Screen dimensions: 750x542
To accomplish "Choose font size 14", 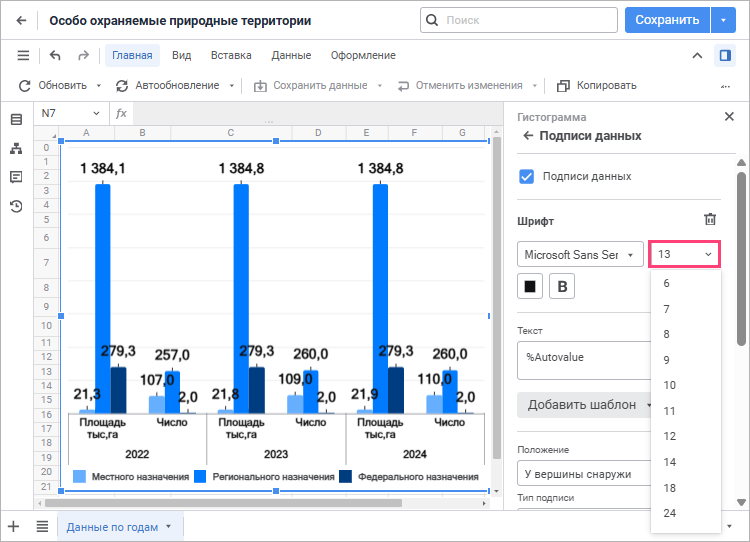I will pos(685,462).
